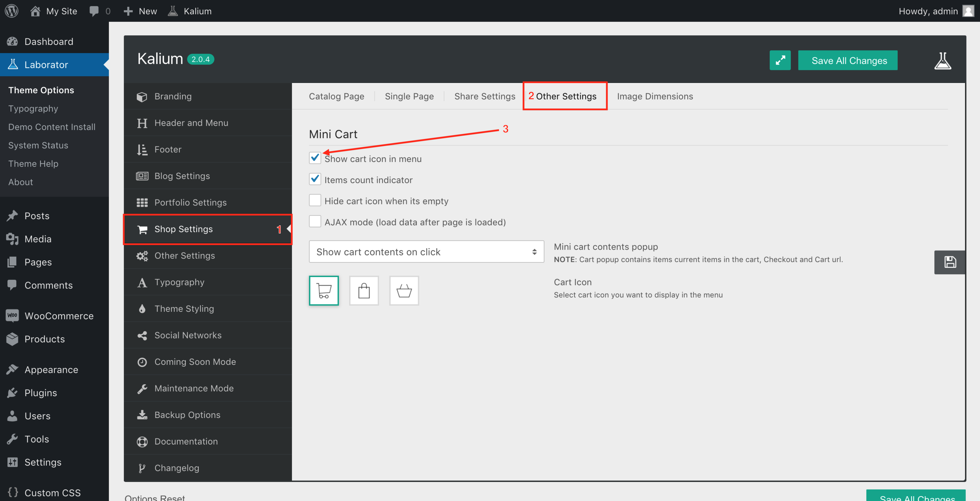Select shopping bag icon style

coord(364,291)
